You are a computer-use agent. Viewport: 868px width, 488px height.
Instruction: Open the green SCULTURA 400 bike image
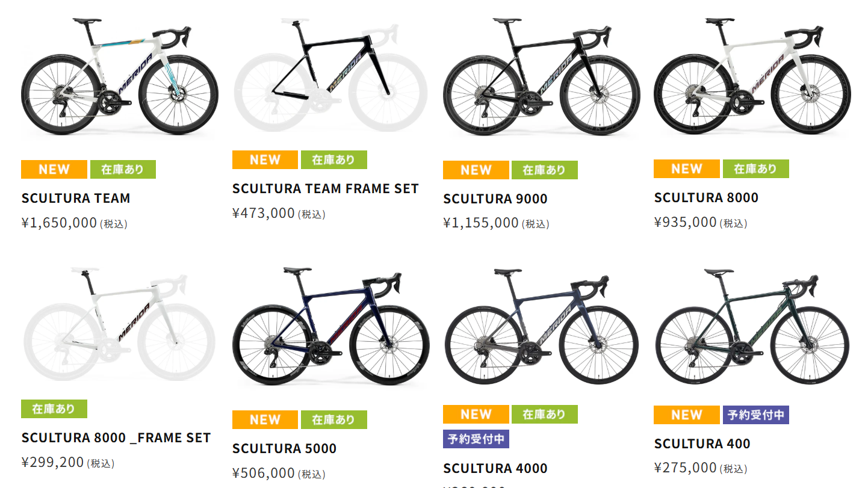coord(752,328)
